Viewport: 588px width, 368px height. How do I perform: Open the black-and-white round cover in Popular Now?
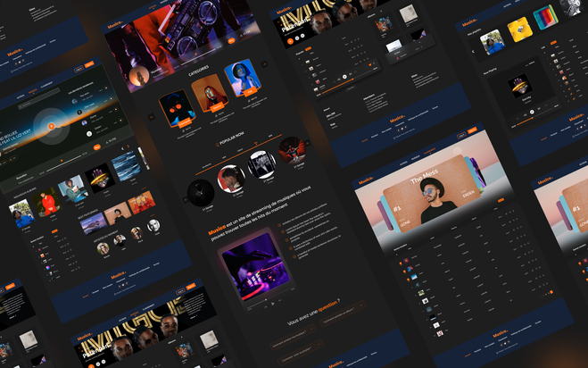click(x=261, y=164)
